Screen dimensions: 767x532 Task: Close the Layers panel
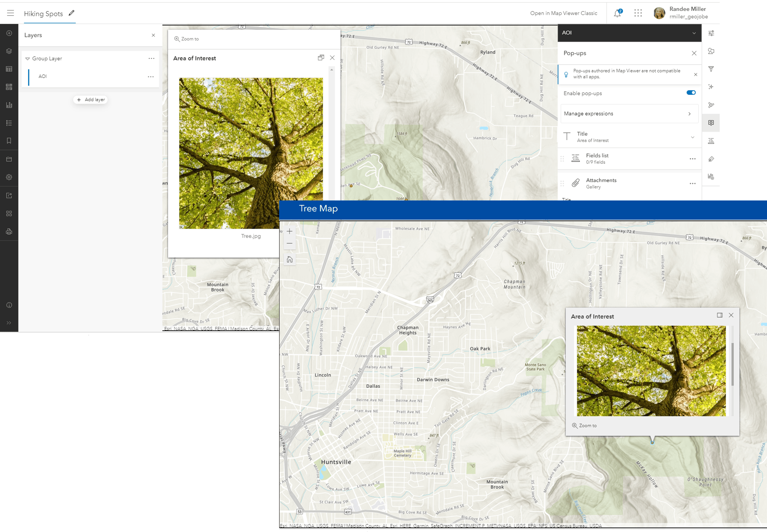point(153,35)
